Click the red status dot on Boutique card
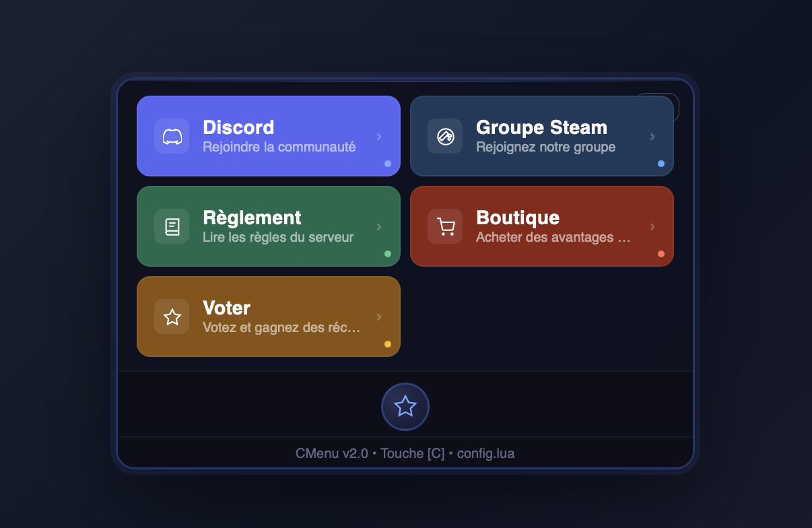This screenshot has height=528, width=812. 661,254
